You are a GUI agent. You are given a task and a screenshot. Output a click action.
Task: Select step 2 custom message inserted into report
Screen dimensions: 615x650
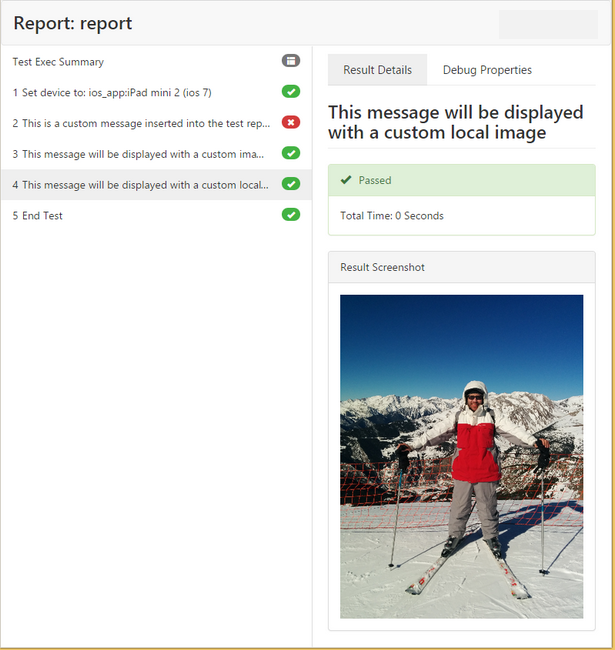tap(140, 124)
